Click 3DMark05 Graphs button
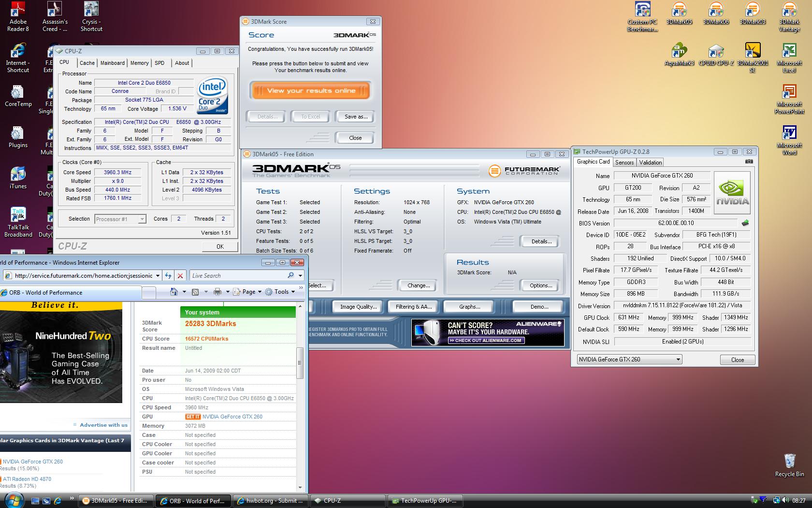 [x=469, y=307]
